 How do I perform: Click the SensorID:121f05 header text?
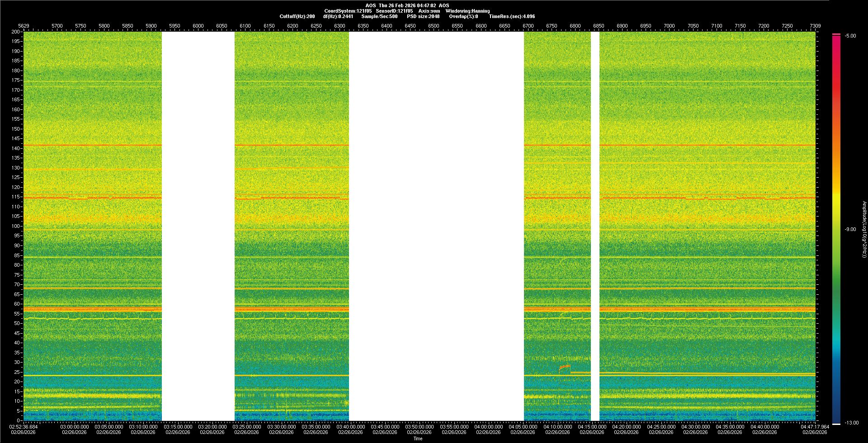pyautogui.click(x=394, y=11)
